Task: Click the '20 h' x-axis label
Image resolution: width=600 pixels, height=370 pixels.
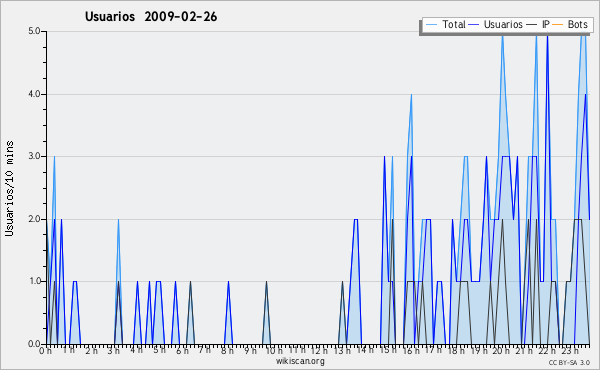Action: 501,351
